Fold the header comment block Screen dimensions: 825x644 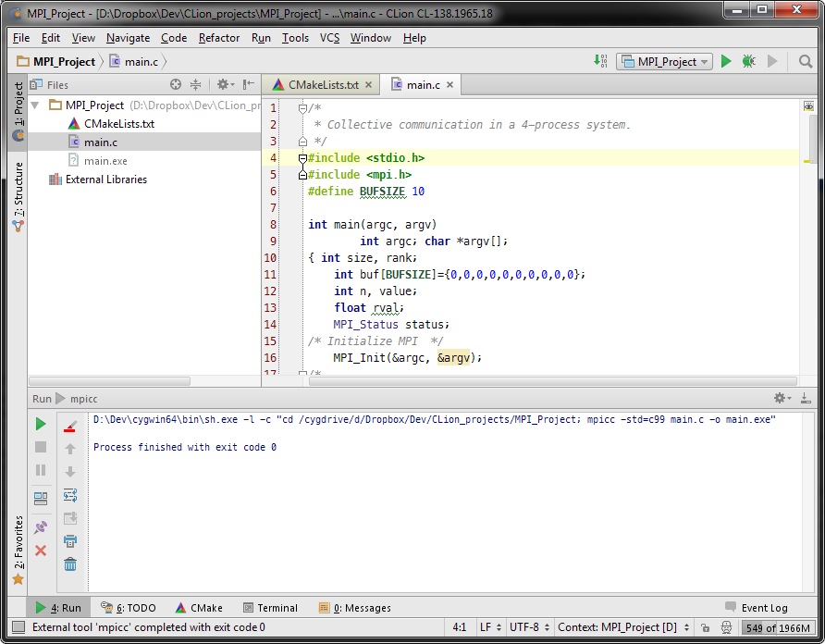[302, 108]
